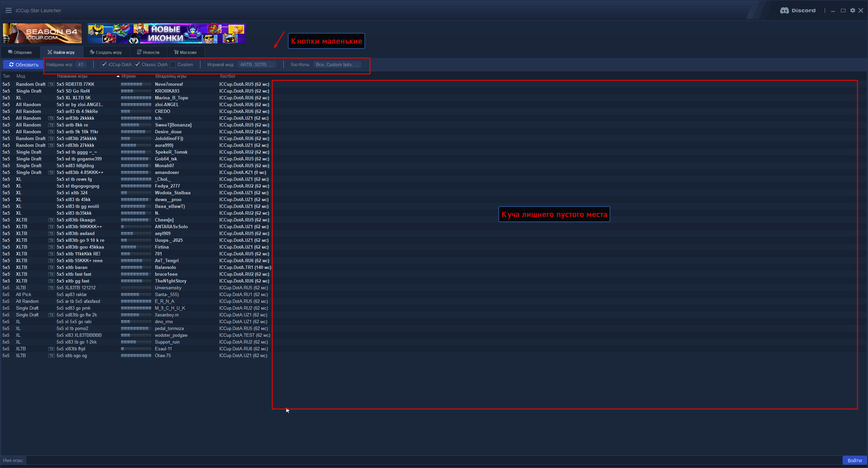Click the shopping cart icon on Магазин tab
This screenshot has width=868, height=468.
pos(176,52)
